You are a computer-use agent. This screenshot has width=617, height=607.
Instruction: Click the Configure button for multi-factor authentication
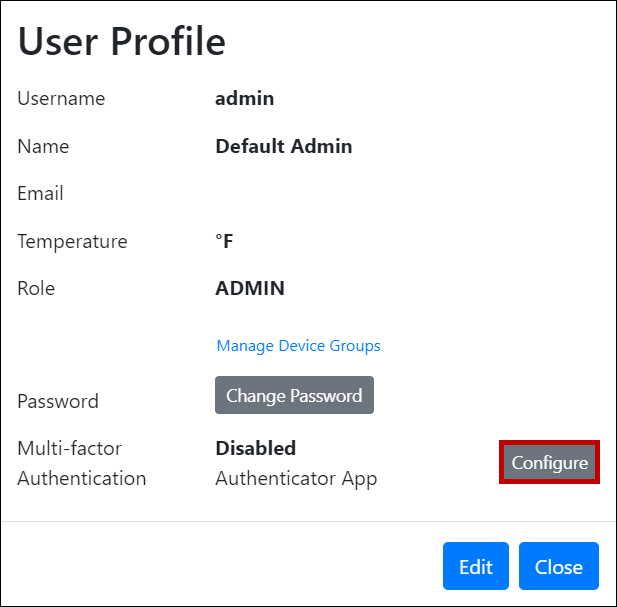549,463
